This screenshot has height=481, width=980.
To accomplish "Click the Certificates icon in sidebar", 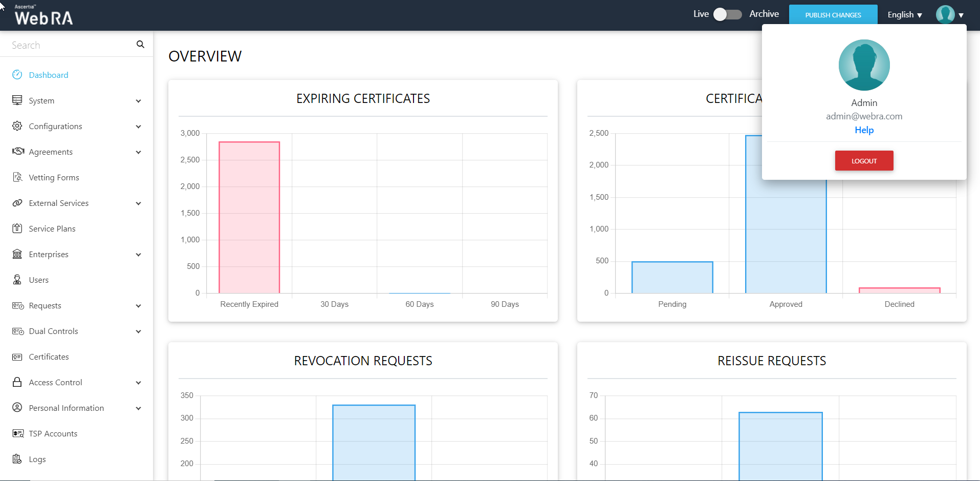I will (x=17, y=357).
